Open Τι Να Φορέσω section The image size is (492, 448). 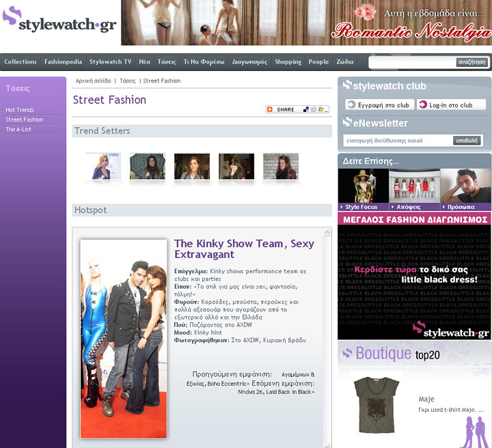point(204,61)
